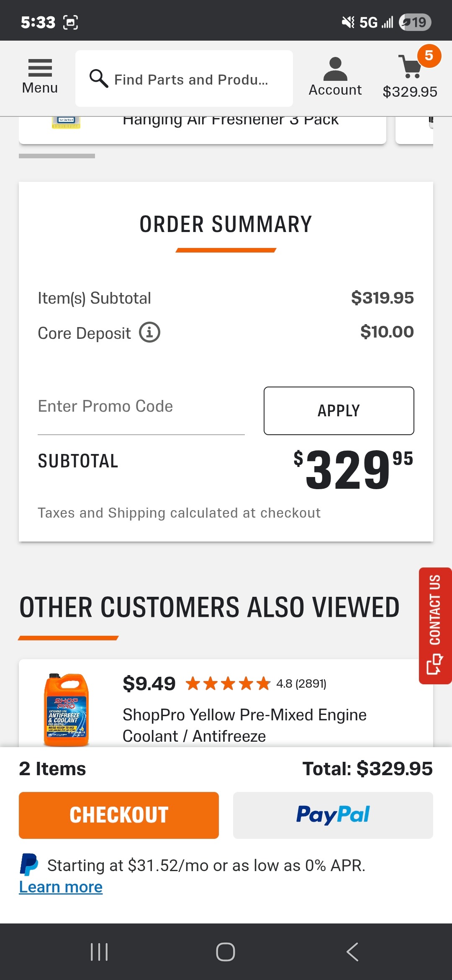Click the Find Parts and Products search field
452x980 pixels.
pyautogui.click(x=191, y=79)
